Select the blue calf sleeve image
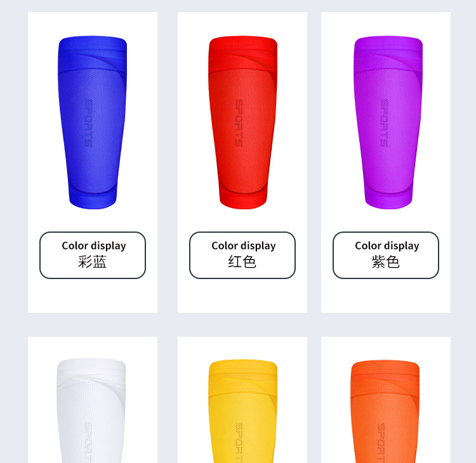Screen dimensions: 476x463 [92, 122]
